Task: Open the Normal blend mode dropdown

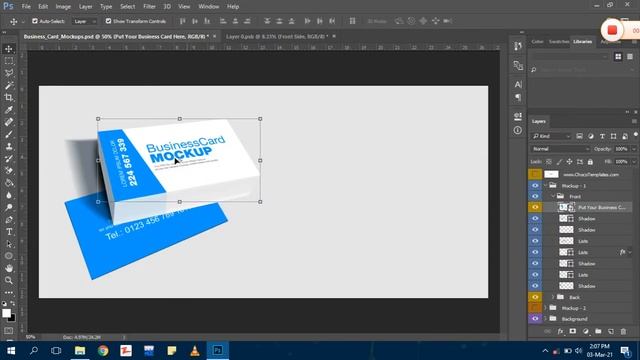Action: [x=560, y=149]
